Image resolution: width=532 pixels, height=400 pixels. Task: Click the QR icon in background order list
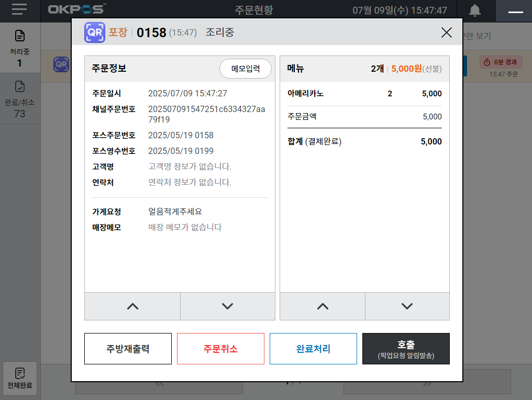coord(61,65)
